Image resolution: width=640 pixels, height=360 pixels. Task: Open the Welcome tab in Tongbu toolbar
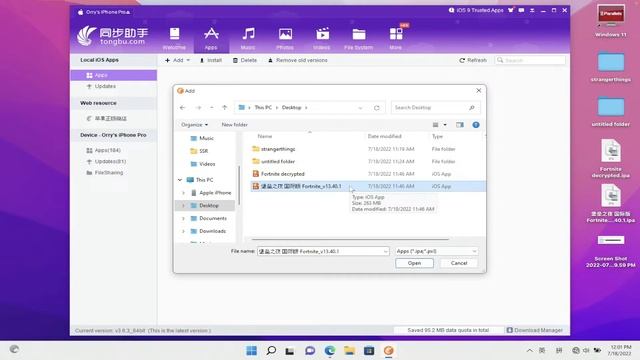point(174,39)
